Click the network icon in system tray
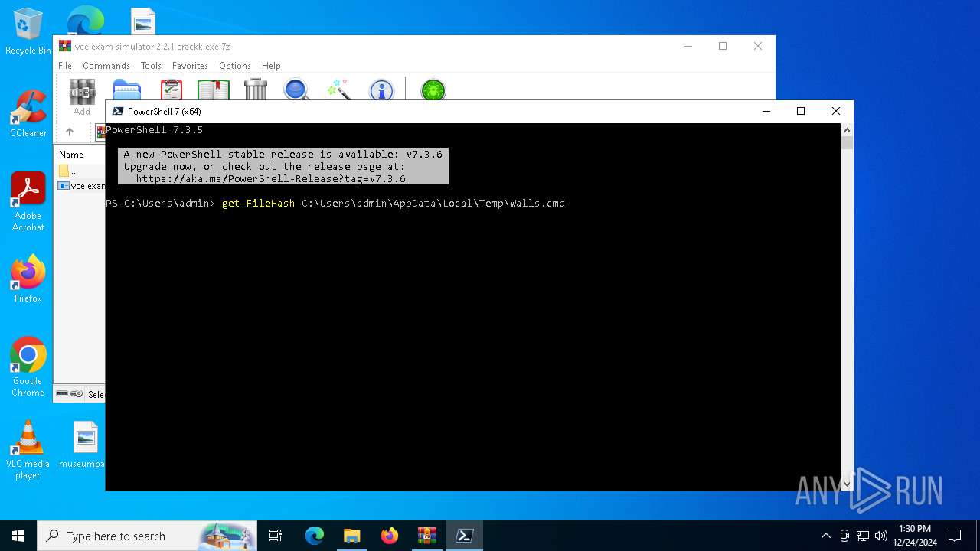This screenshot has width=980, height=551. coord(863,536)
